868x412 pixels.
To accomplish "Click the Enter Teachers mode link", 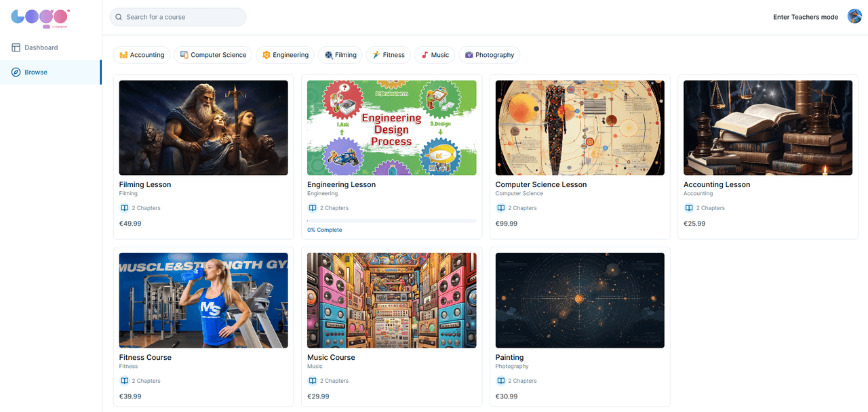I will tap(805, 16).
